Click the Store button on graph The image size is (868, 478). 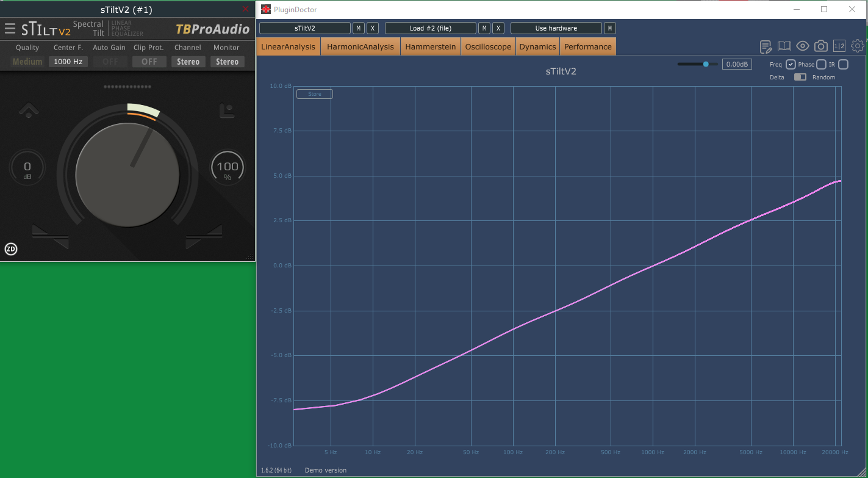click(314, 94)
